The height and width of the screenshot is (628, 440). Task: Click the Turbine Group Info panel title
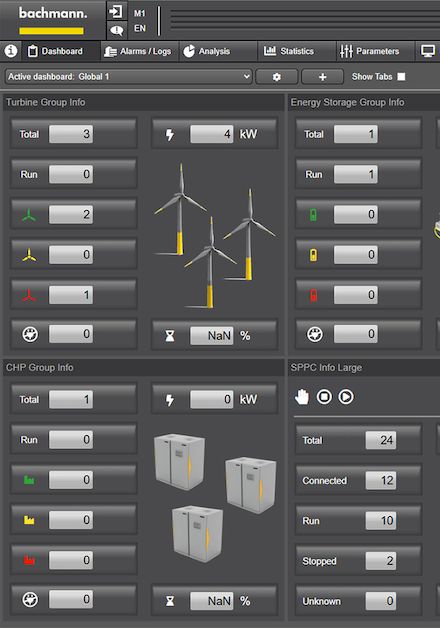[45, 103]
